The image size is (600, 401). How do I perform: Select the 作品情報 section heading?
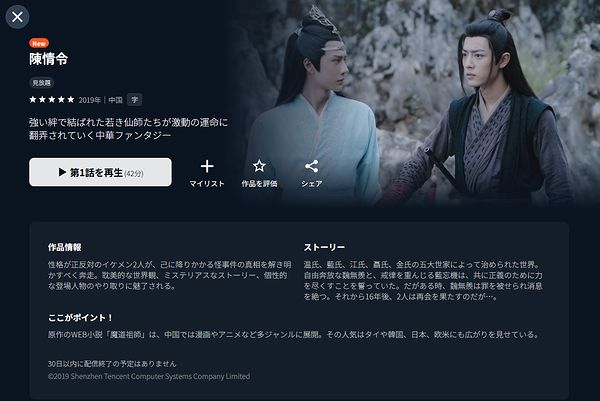65,247
